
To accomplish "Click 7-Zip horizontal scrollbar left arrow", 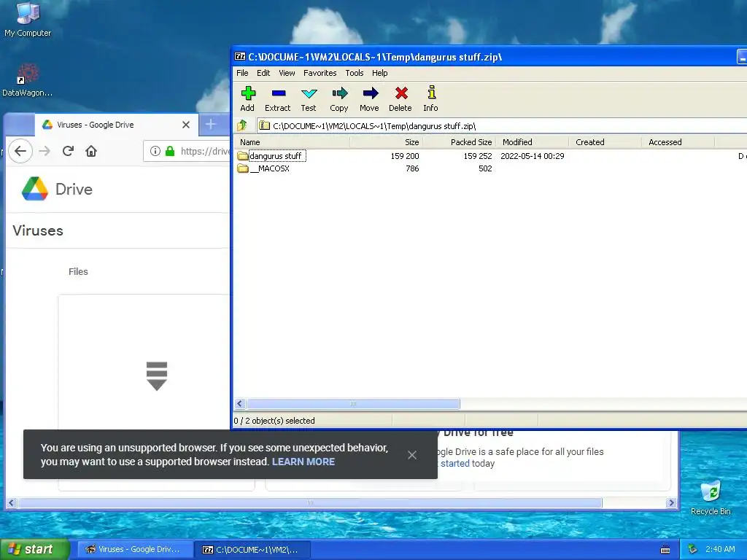I will point(239,404).
